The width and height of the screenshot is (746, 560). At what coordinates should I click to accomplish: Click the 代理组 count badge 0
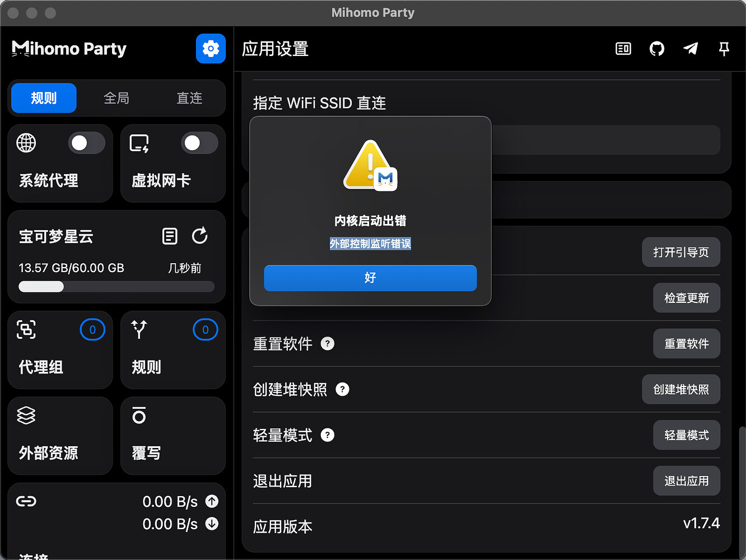coord(92,330)
